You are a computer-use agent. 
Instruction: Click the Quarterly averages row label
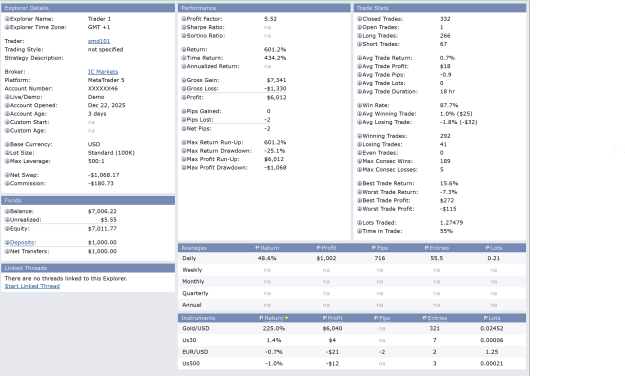click(195, 293)
